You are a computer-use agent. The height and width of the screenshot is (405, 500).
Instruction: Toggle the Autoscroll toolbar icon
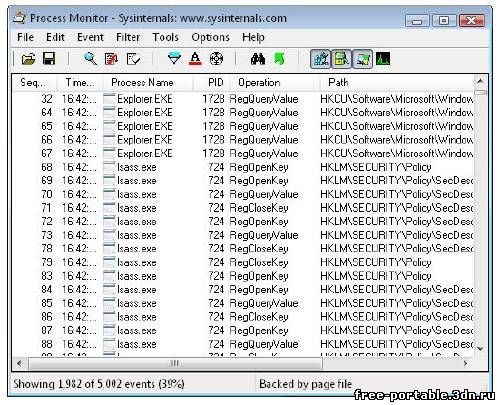111,59
